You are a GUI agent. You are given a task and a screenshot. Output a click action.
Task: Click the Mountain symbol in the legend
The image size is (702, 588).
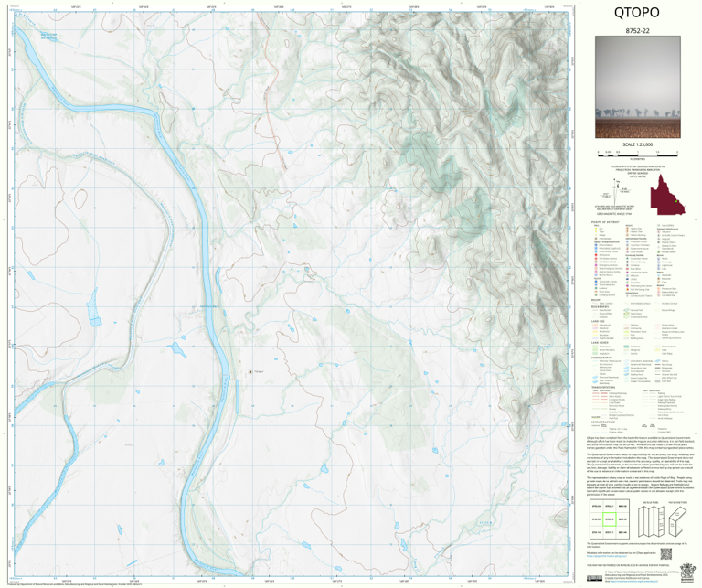point(658,279)
